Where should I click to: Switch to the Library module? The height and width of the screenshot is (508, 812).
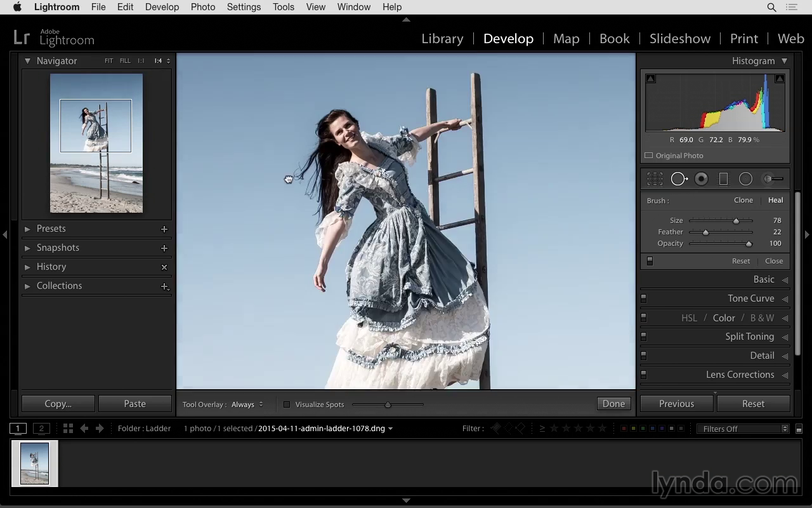[x=442, y=39]
